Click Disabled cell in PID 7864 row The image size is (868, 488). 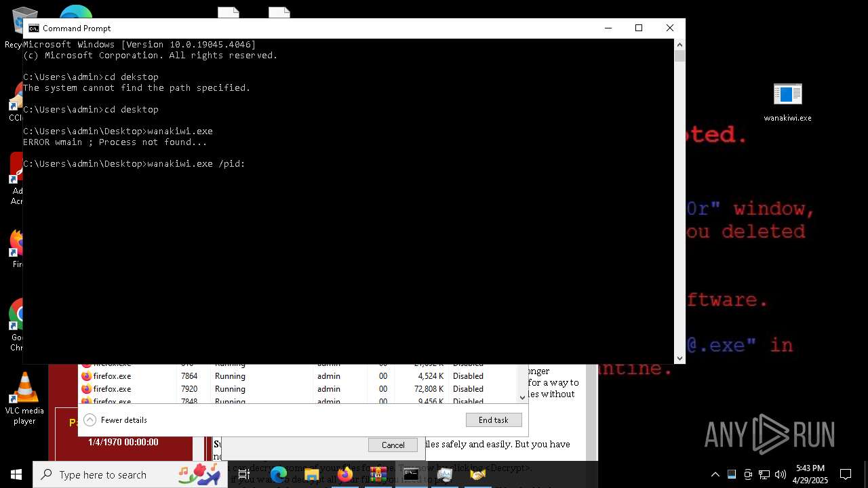(468, 376)
